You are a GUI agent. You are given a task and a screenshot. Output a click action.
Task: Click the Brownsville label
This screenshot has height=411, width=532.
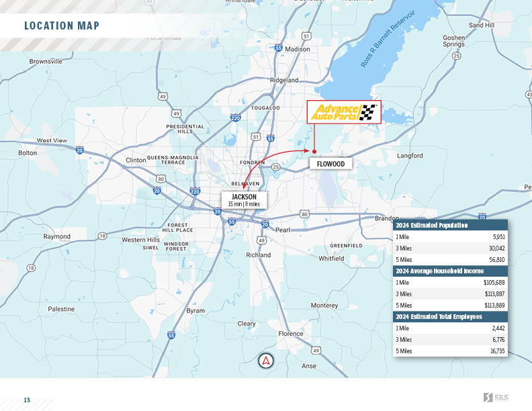coord(46,61)
